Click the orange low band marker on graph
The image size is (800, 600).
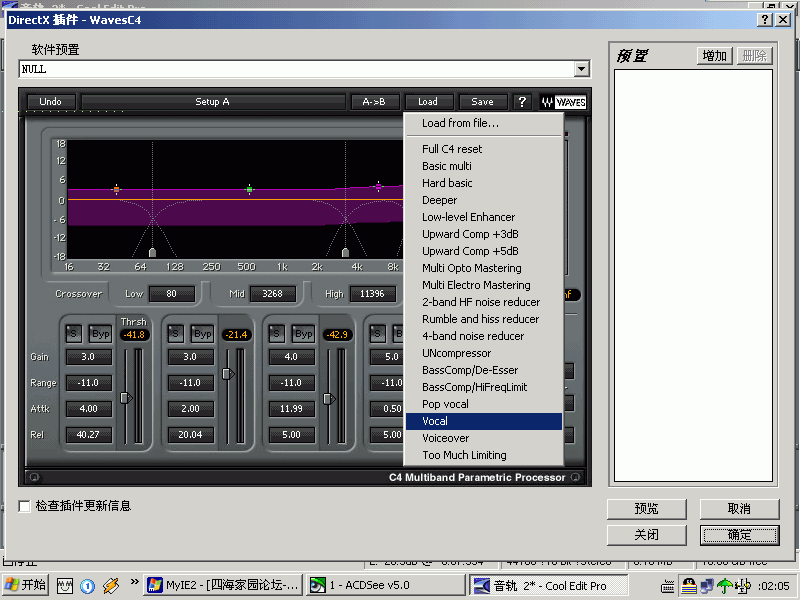[x=117, y=189]
